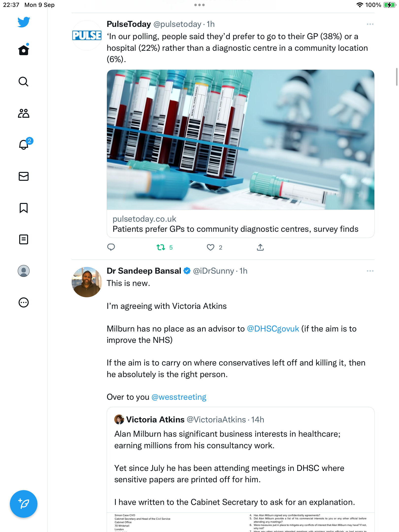The width and height of the screenshot is (399, 532).
Task: Open Messages envelope icon
Action: [24, 176]
